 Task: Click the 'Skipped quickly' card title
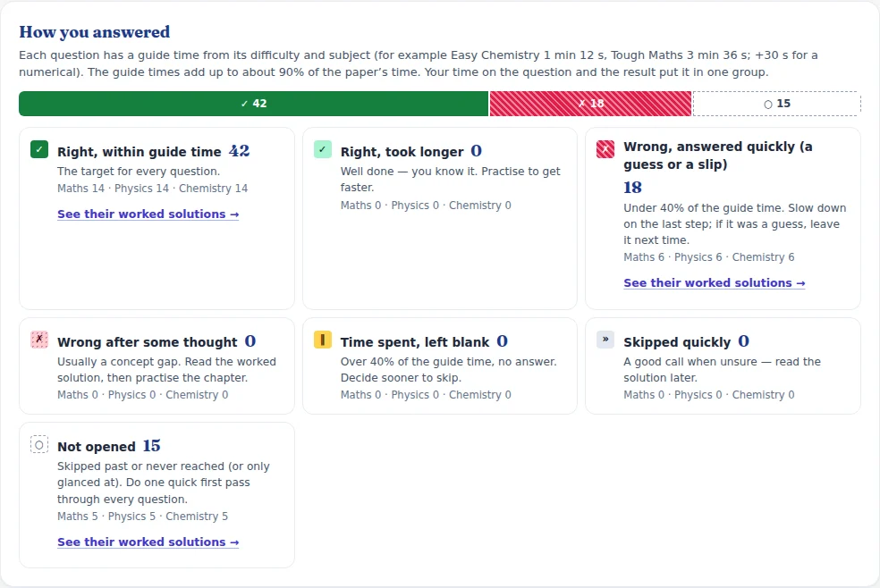[677, 342]
